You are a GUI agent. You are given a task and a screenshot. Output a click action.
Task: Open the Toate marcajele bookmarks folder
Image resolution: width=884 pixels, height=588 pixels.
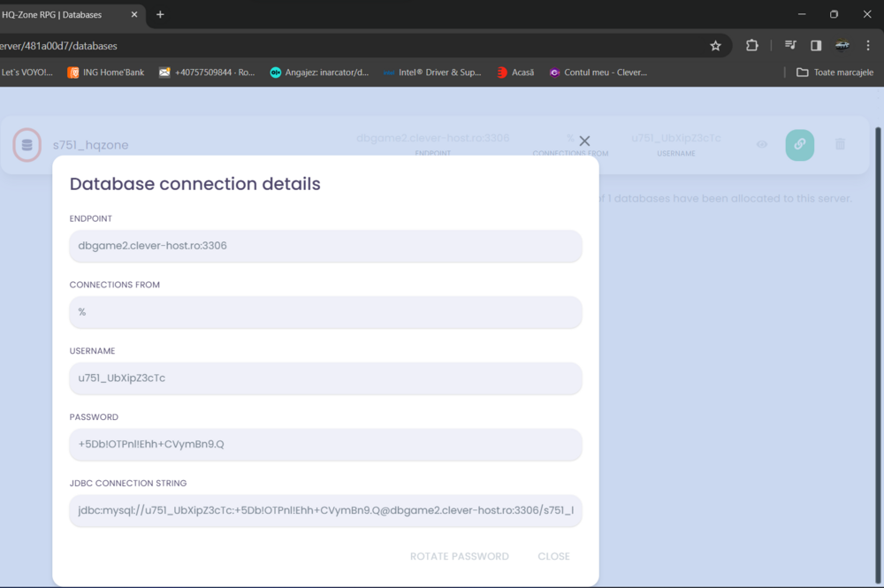click(x=835, y=73)
